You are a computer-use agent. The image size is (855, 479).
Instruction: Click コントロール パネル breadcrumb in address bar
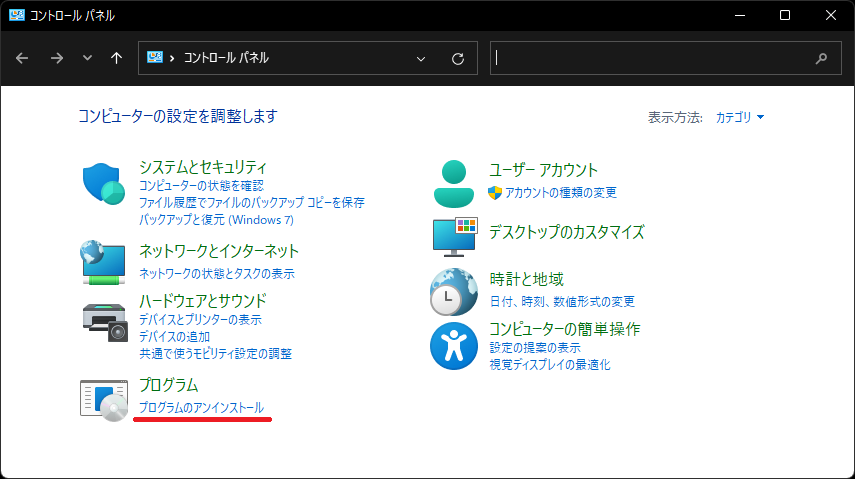(226, 58)
